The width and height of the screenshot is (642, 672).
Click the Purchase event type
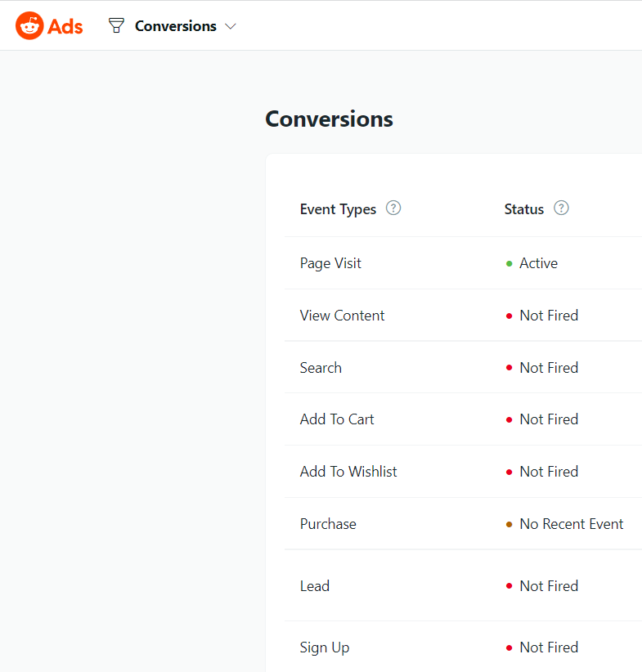(x=328, y=523)
